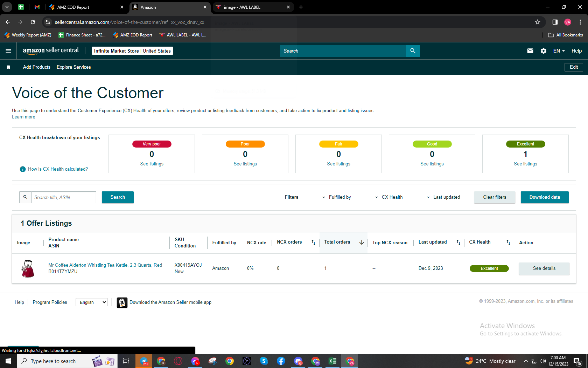The height and width of the screenshot is (368, 588).
Task: See listings under the Excellent category
Action: click(525, 164)
